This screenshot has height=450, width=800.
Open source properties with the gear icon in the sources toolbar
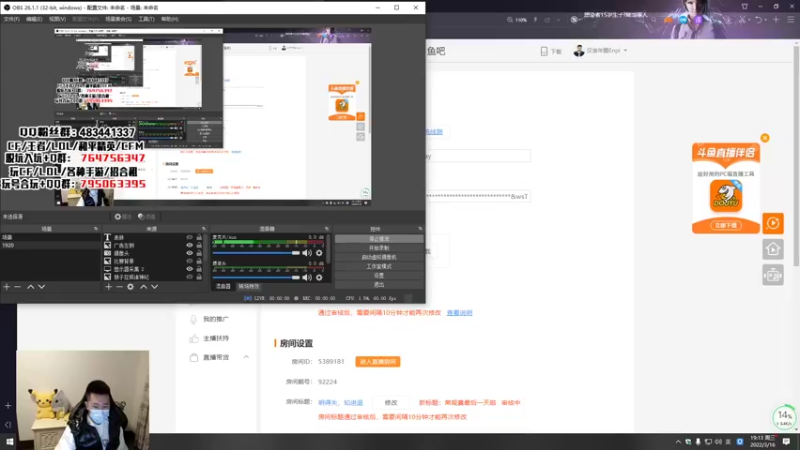pos(131,287)
